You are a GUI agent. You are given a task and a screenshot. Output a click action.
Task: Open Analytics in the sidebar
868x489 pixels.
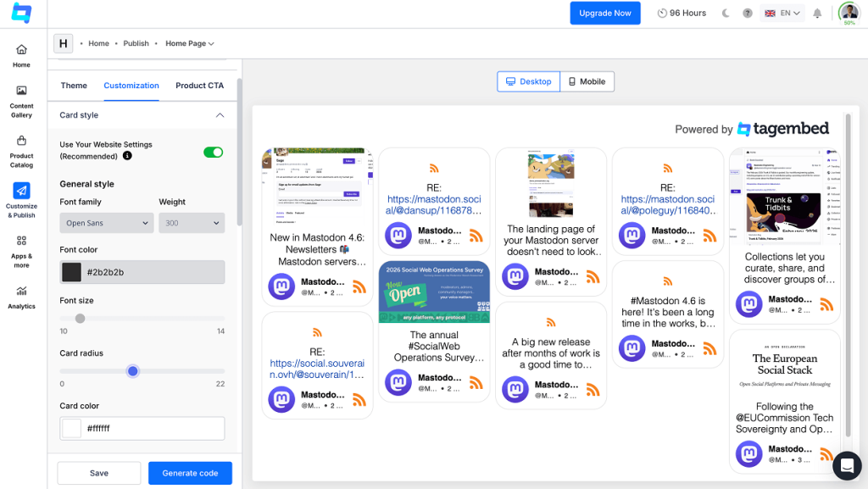[x=21, y=297]
